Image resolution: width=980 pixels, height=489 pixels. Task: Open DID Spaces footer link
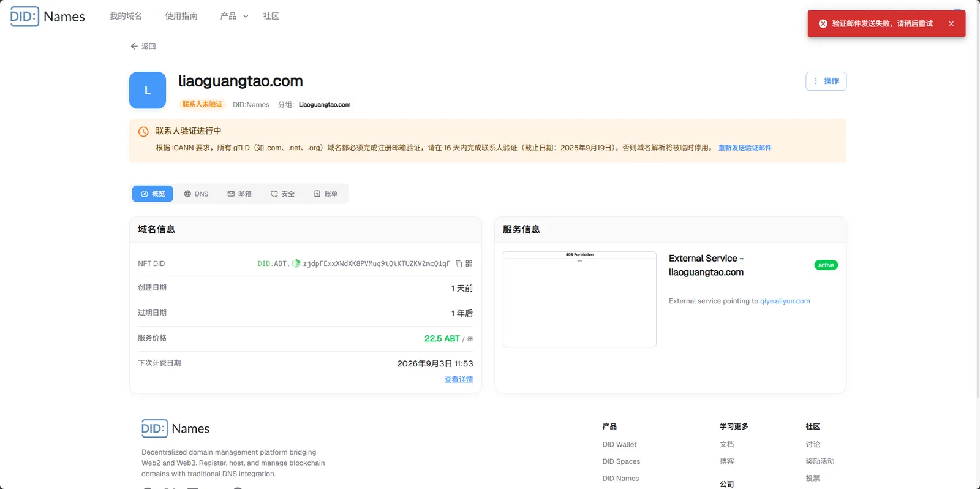click(x=621, y=461)
